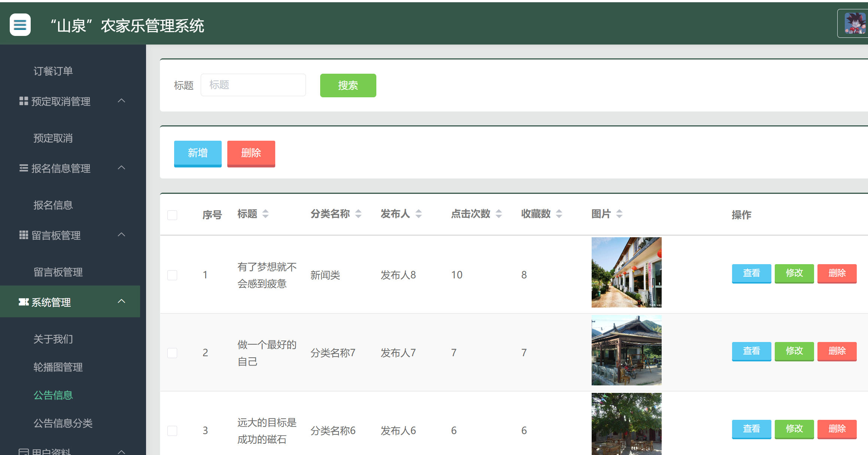Viewport: 868px width, 455px height.
Task: Check the checkbox for row 1
Action: point(172,275)
